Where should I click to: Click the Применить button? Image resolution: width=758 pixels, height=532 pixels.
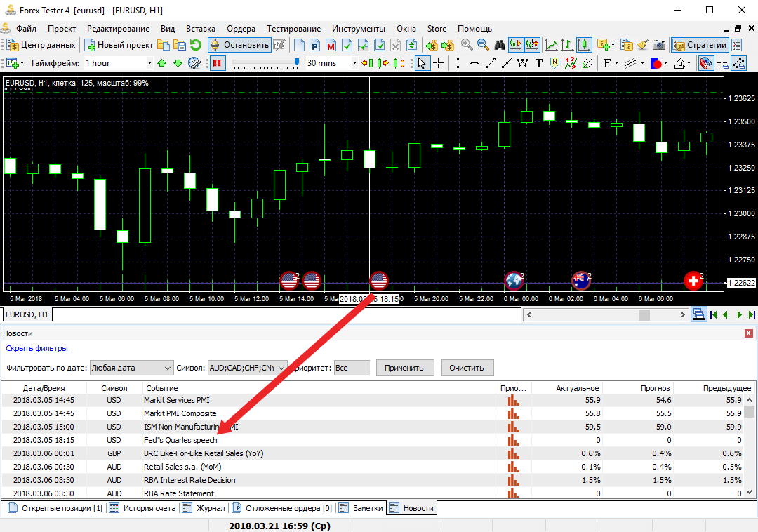(404, 368)
